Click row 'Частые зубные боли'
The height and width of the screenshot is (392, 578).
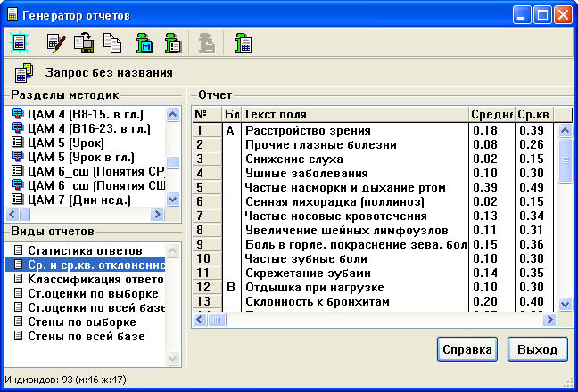coord(372,258)
